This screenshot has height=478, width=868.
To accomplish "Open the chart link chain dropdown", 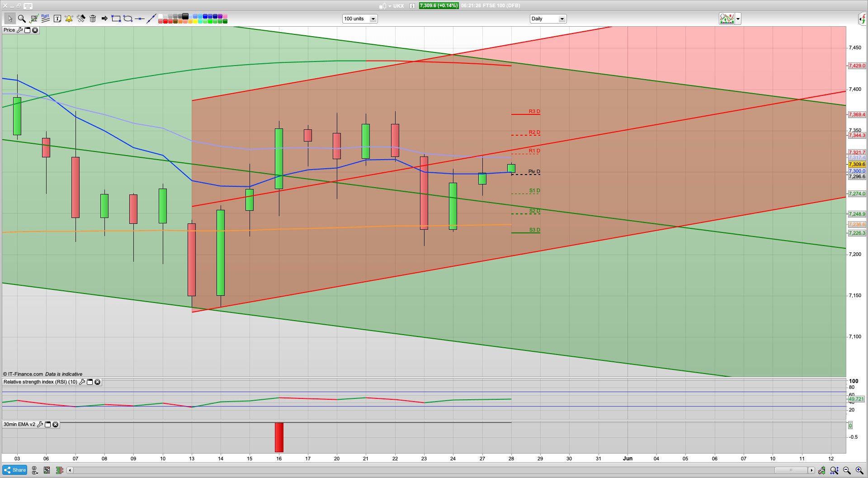I will tap(35, 470).
